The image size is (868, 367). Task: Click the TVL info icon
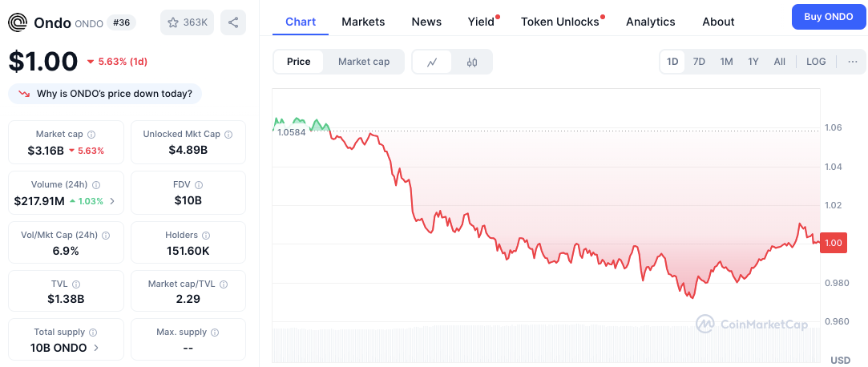point(76,284)
